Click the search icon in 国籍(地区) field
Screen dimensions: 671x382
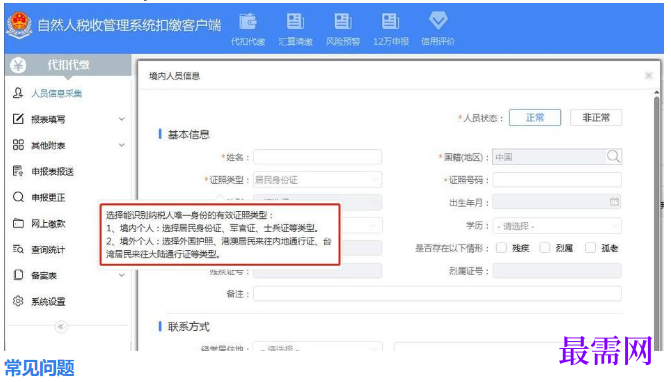[613, 157]
